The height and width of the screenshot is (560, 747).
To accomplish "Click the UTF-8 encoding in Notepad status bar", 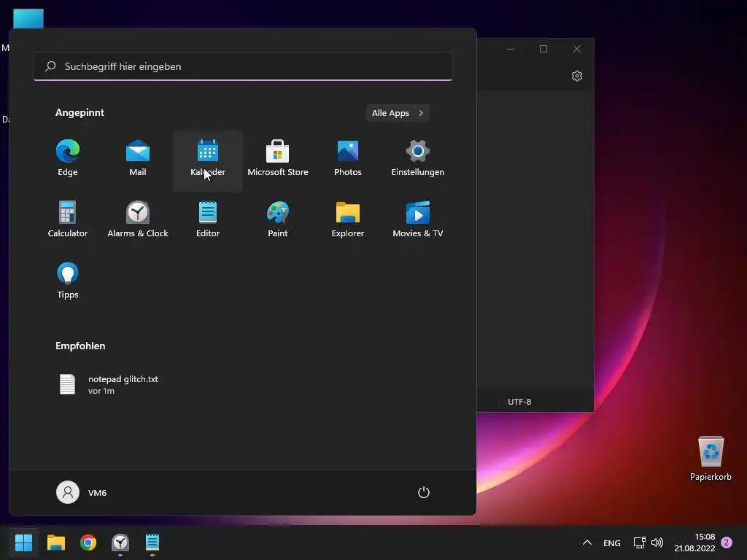I will click(519, 402).
